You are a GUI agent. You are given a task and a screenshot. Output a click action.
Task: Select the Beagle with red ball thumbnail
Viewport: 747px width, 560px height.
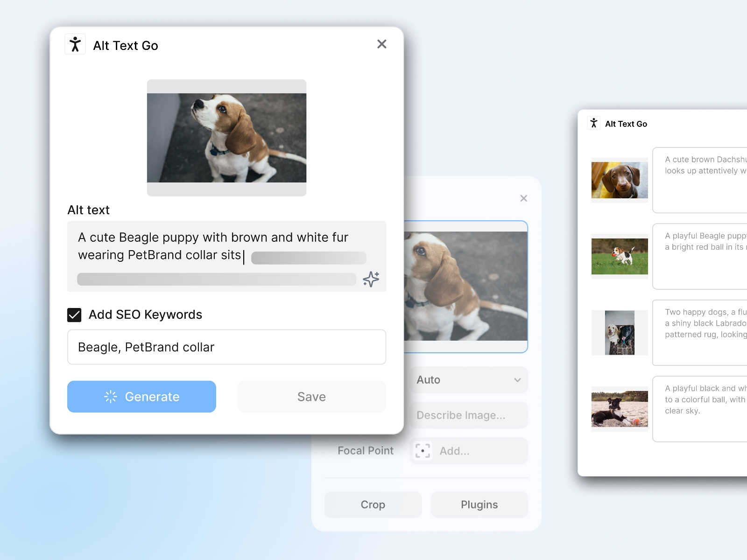(620, 256)
